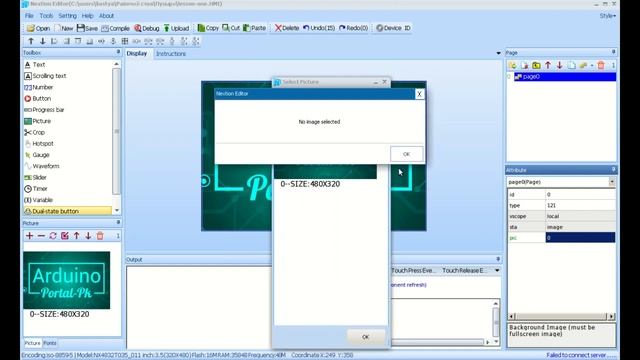Add Slider component from Toolbox
This screenshot has height=360, width=640.
[36, 178]
